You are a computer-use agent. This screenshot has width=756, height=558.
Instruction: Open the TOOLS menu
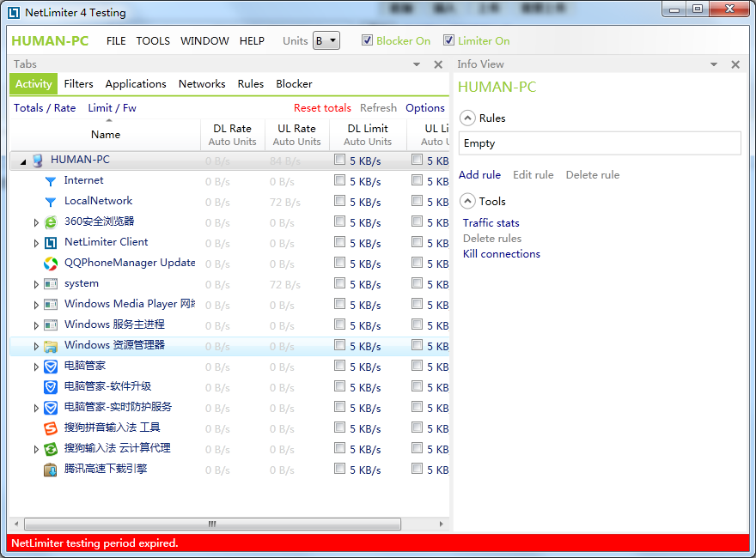(x=153, y=40)
